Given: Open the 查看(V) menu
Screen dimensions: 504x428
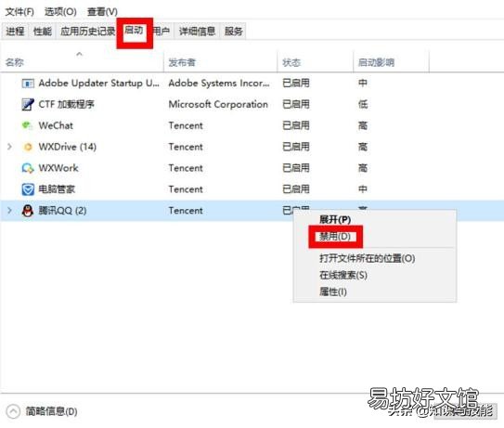Looking at the screenshot, I should (102, 12).
